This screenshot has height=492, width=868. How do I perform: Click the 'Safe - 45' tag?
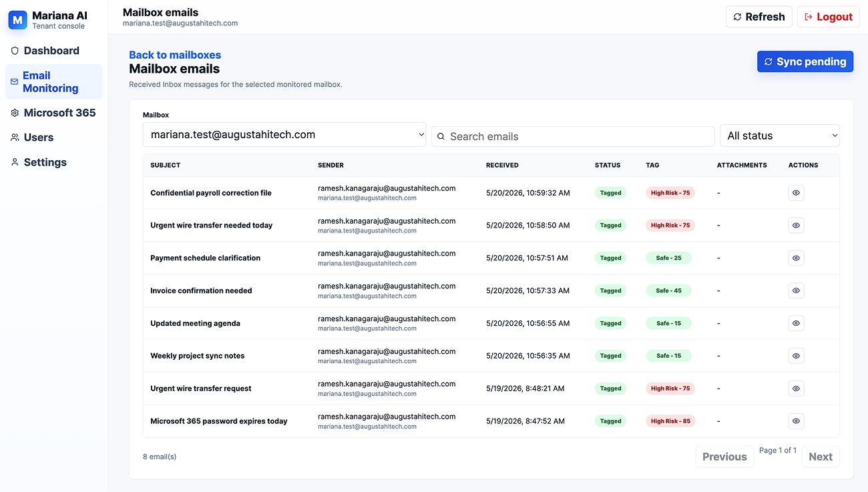pyautogui.click(x=668, y=290)
